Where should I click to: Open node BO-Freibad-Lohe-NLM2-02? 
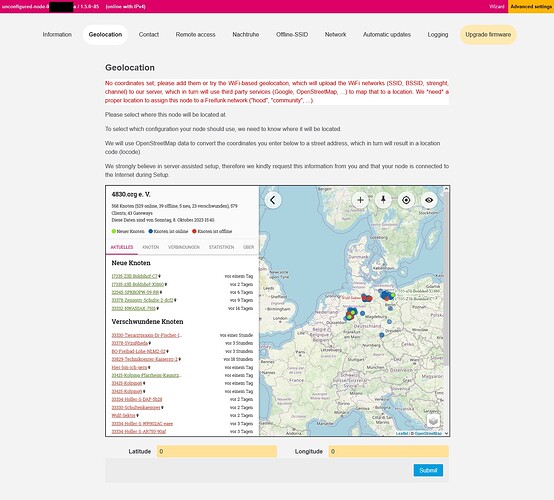point(138,351)
